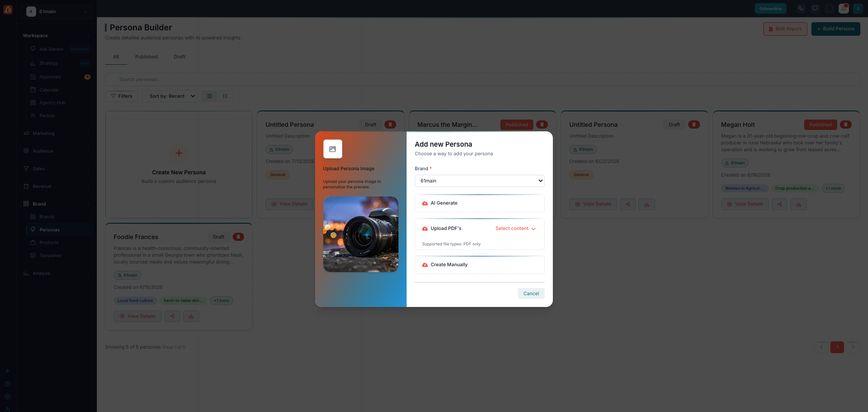Image resolution: width=868 pixels, height=412 pixels.
Task: Open the notifications bell icon
Action: coord(844,9)
